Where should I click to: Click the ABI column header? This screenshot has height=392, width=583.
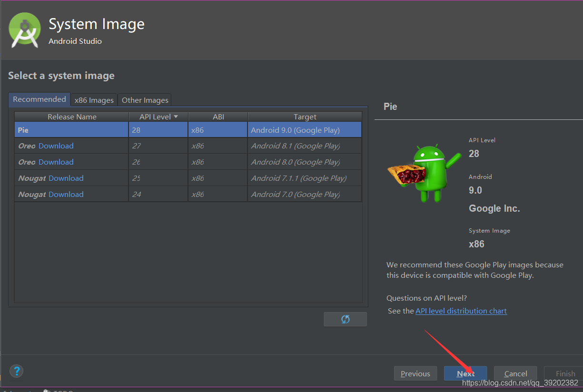tap(218, 117)
